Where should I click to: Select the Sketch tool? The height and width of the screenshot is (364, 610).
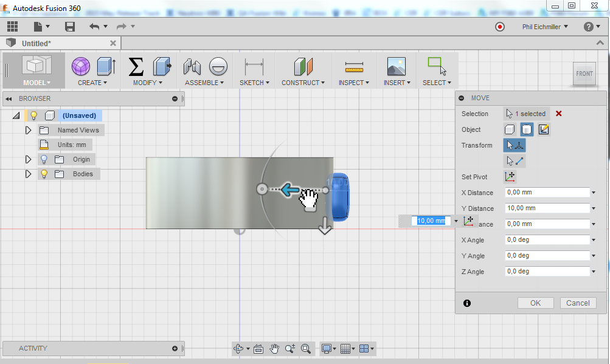(254, 68)
